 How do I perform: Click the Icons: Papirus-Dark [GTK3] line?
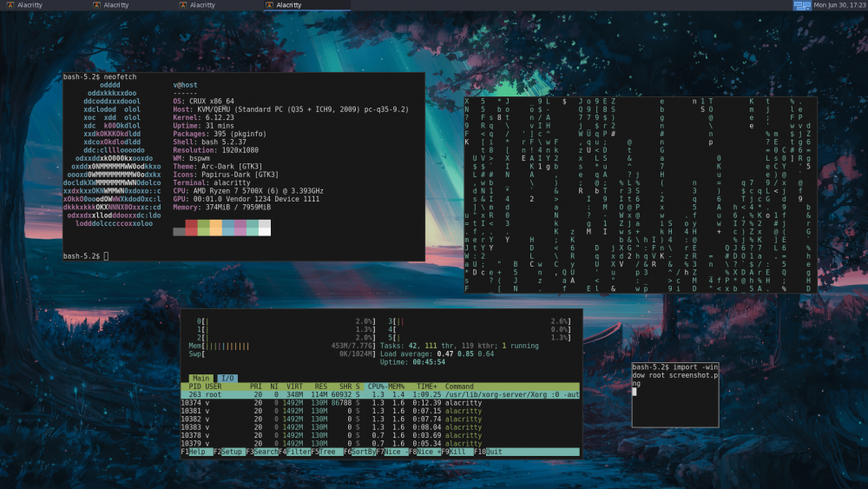pyautogui.click(x=226, y=175)
